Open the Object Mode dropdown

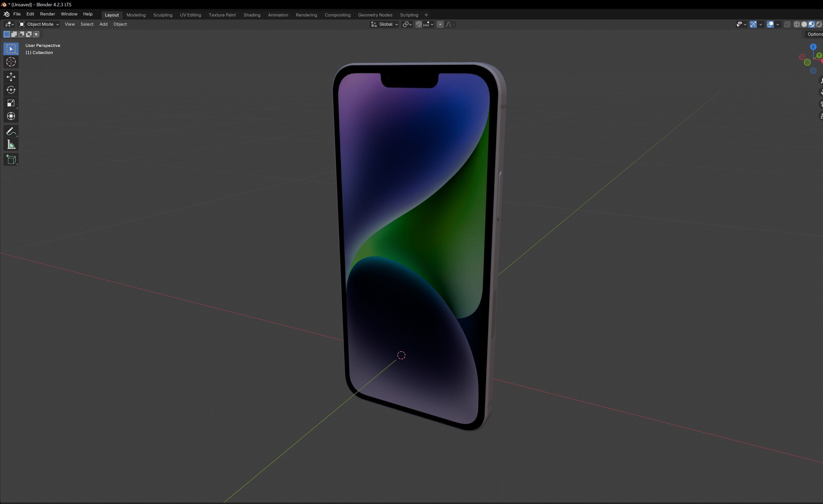point(39,24)
